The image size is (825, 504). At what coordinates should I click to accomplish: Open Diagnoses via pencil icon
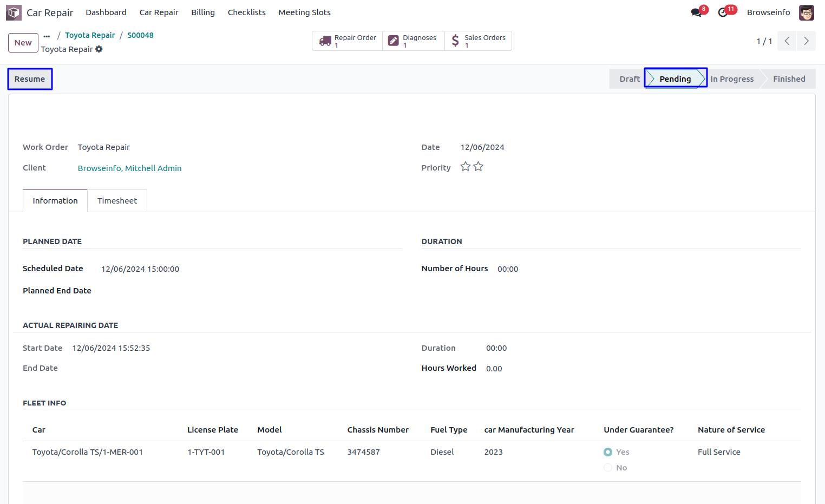coord(394,41)
